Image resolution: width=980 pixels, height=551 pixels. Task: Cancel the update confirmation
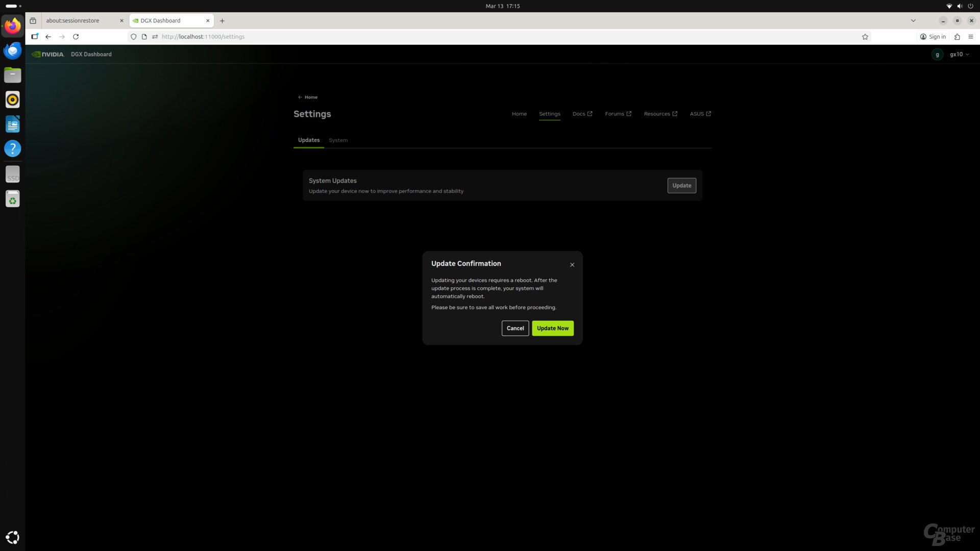(x=515, y=328)
